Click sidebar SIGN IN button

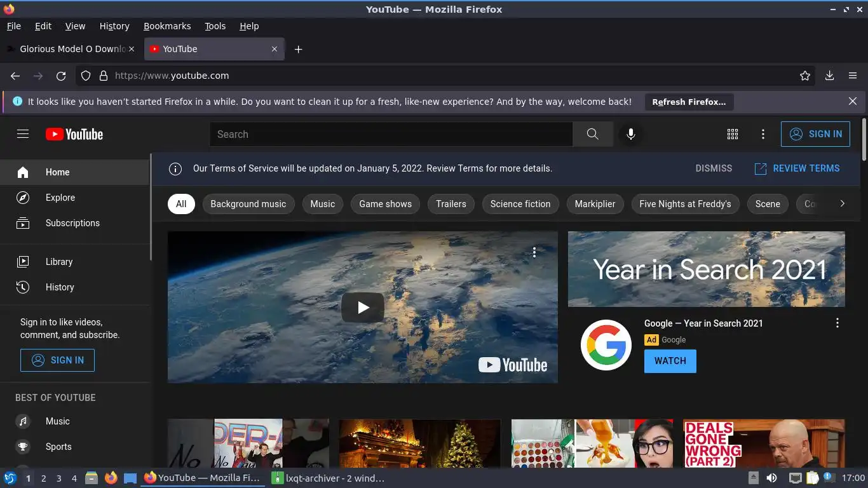(x=57, y=360)
